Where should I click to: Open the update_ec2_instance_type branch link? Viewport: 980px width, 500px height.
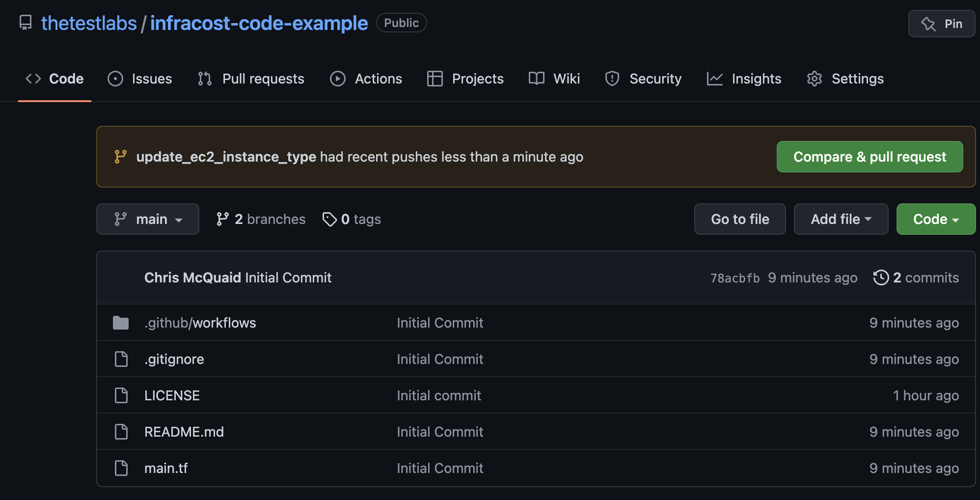pyautogui.click(x=226, y=157)
